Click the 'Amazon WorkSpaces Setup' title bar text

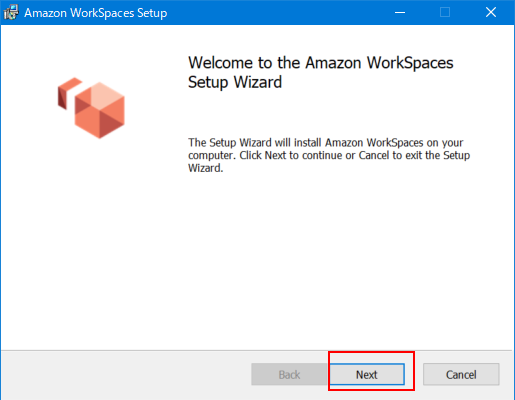(96, 13)
